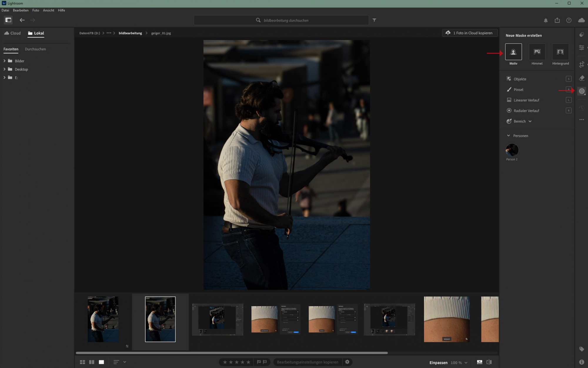This screenshot has height=368, width=588.
Task: Switch to the Cloud tab
Action: (13, 33)
